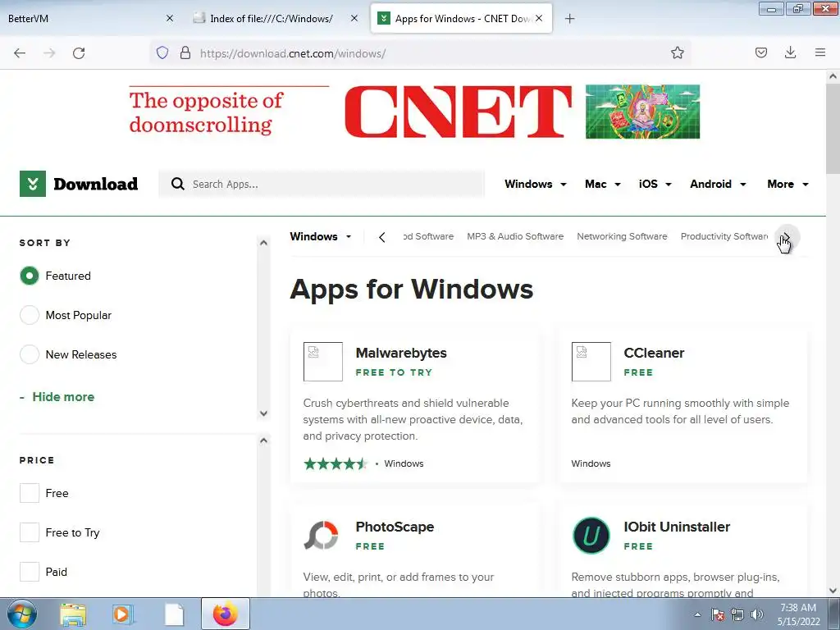Click the PhotoScape app icon
This screenshot has height=630, width=840.
pyautogui.click(x=321, y=535)
